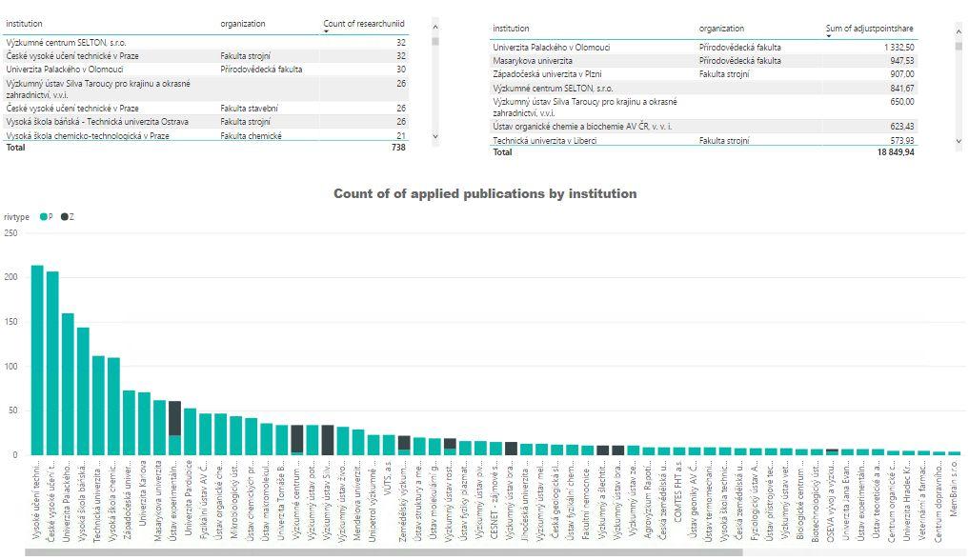This screenshot has height=560, width=969.
Task: Click Vysoká škola chemicko-technologická v Praze row
Action: point(206,135)
